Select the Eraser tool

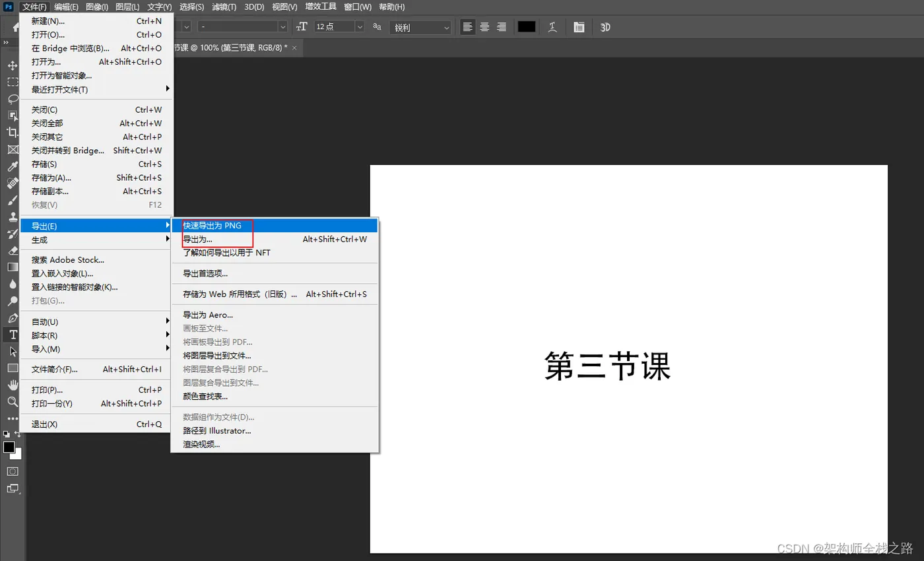pyautogui.click(x=13, y=251)
